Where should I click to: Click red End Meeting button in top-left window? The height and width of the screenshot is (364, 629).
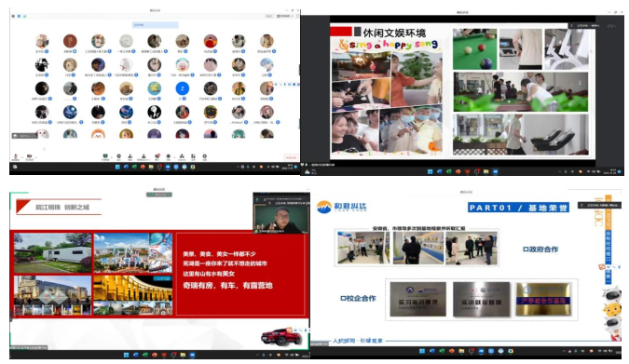coord(291,157)
